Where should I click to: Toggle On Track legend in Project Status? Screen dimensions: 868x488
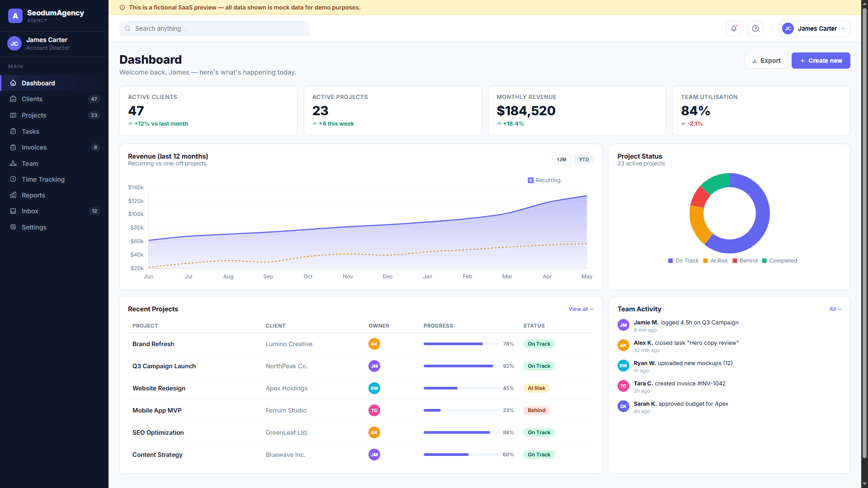[x=683, y=261]
